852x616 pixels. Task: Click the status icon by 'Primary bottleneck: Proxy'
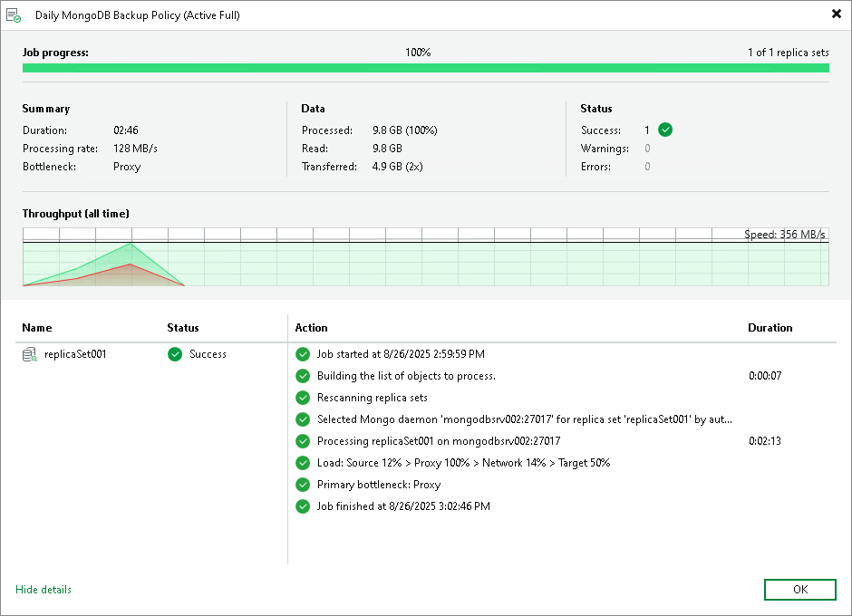tap(303, 485)
